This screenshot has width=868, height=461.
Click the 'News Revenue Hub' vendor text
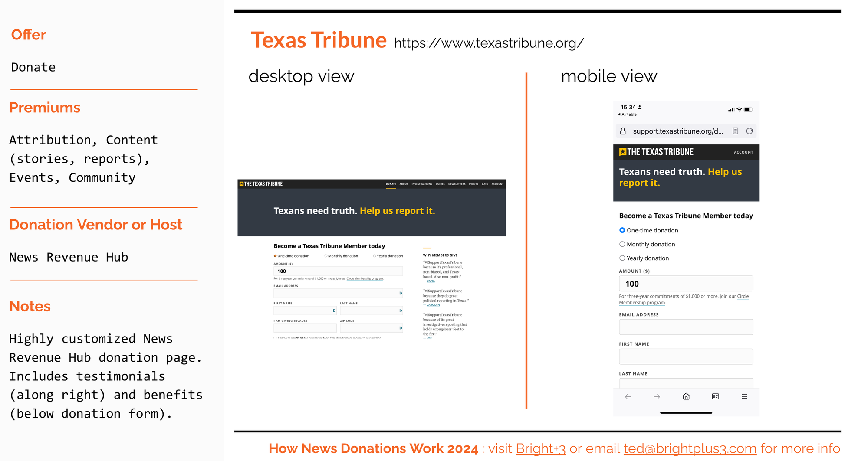pos(69,257)
